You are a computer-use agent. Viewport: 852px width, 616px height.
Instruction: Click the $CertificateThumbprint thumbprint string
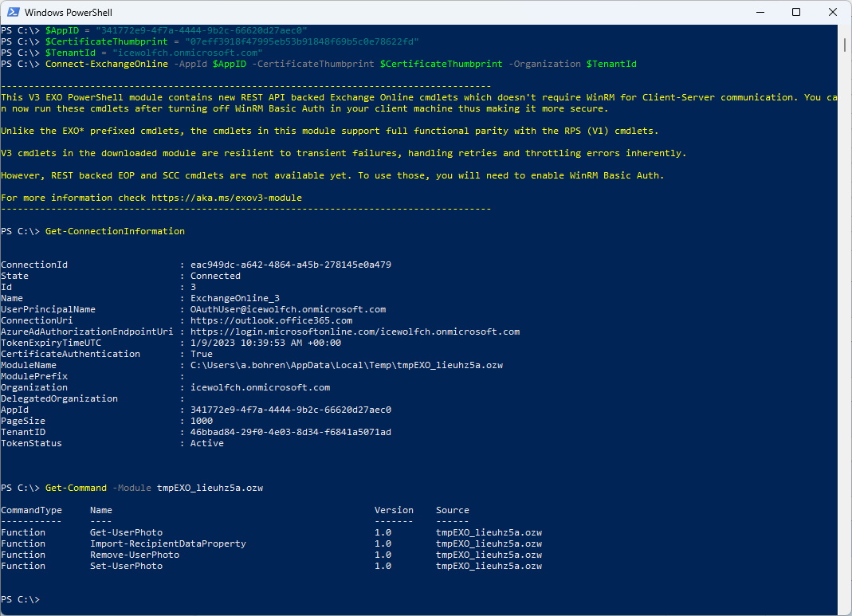301,41
